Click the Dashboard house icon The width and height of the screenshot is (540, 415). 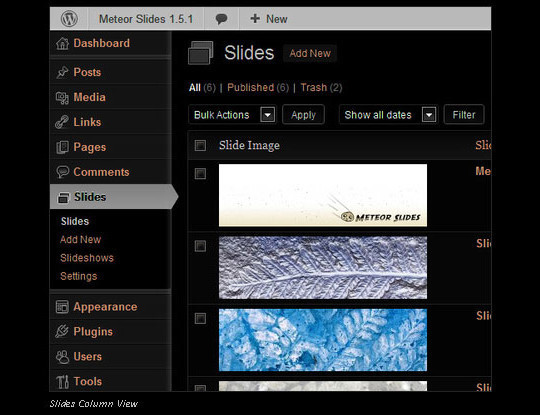click(63, 43)
